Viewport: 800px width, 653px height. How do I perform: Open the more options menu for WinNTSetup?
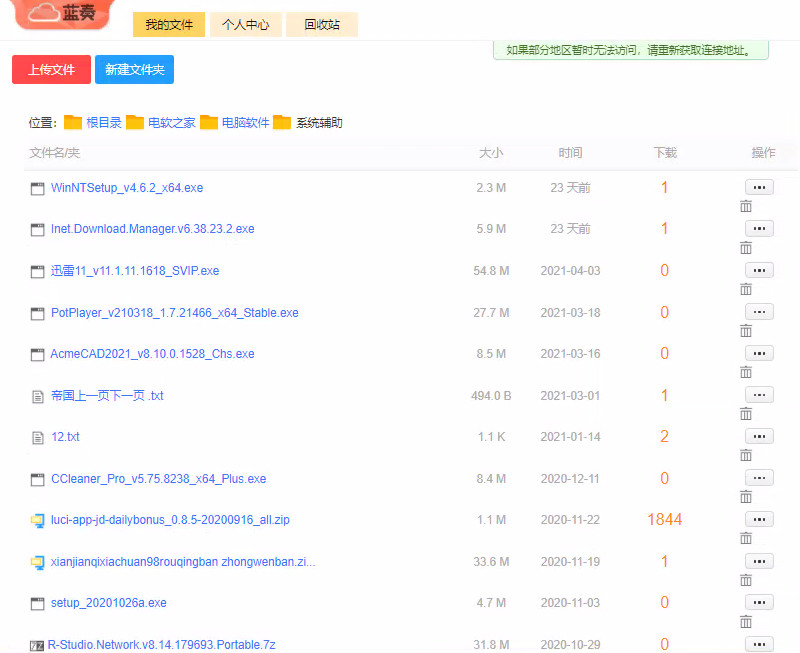click(759, 187)
